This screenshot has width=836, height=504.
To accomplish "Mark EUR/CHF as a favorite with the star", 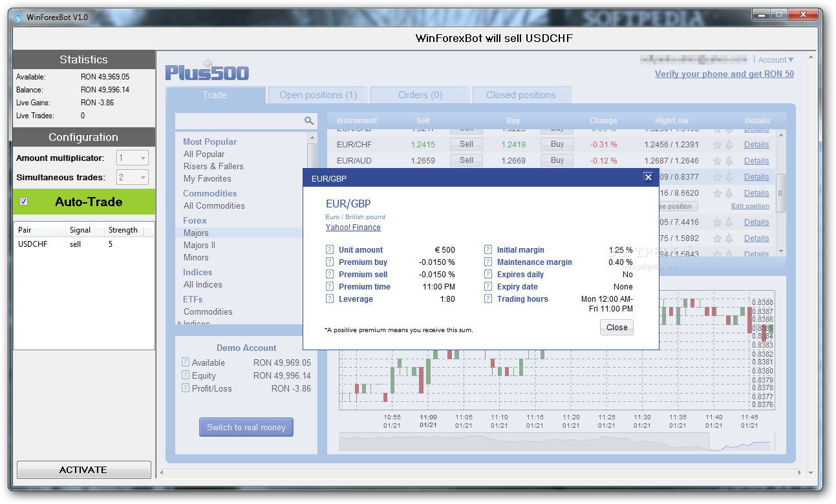I will (x=717, y=145).
